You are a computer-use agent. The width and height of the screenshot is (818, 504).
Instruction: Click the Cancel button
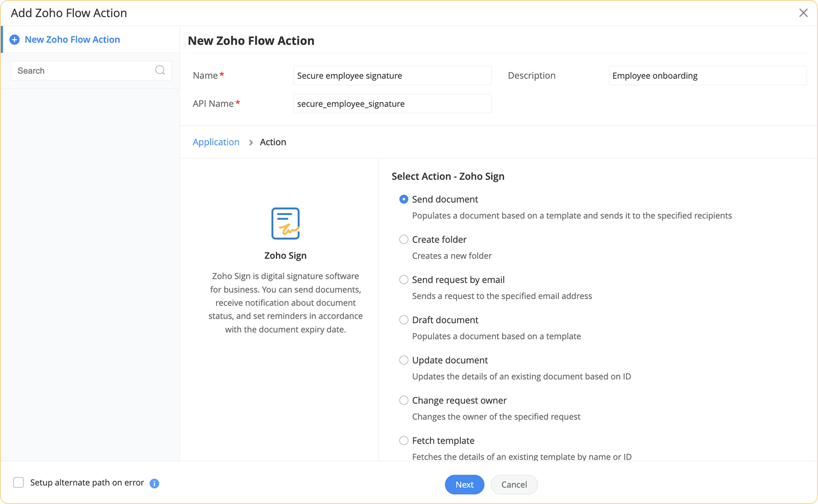click(x=514, y=484)
